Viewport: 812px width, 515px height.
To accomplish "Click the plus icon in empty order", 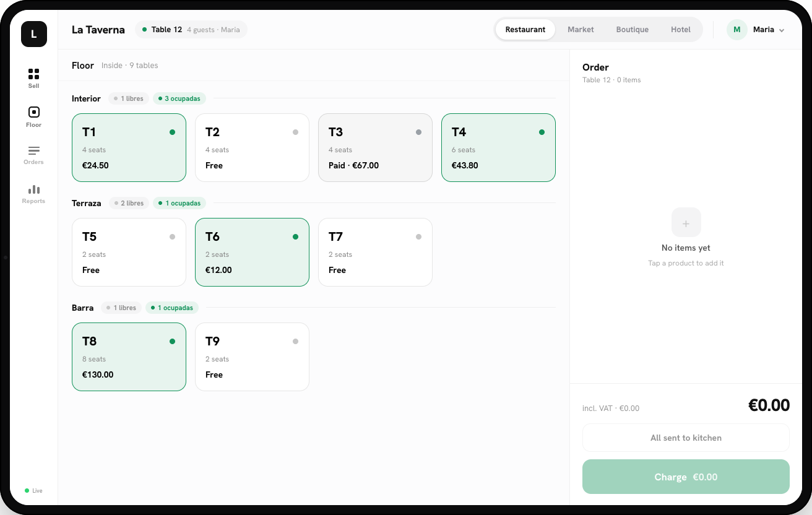I will [x=686, y=222].
